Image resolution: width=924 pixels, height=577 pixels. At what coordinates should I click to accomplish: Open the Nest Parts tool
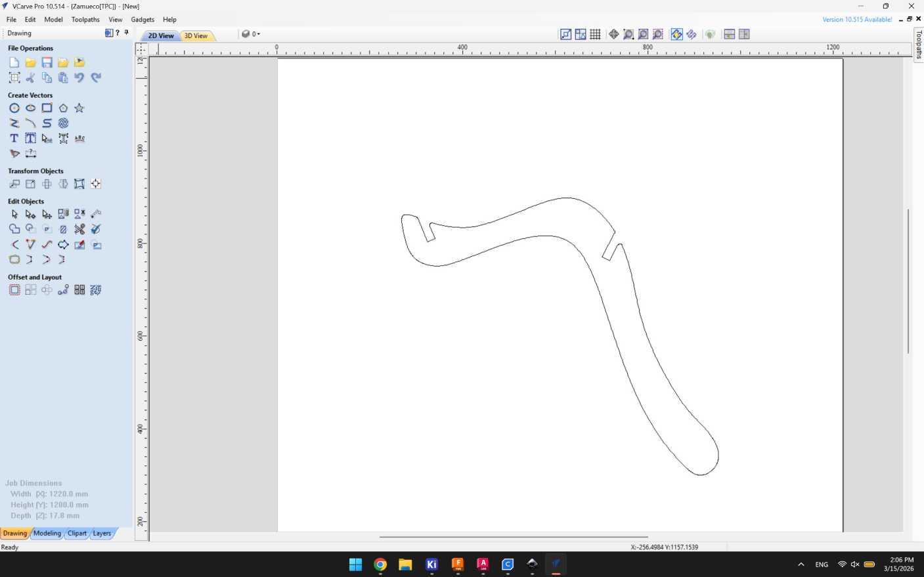[96, 289]
